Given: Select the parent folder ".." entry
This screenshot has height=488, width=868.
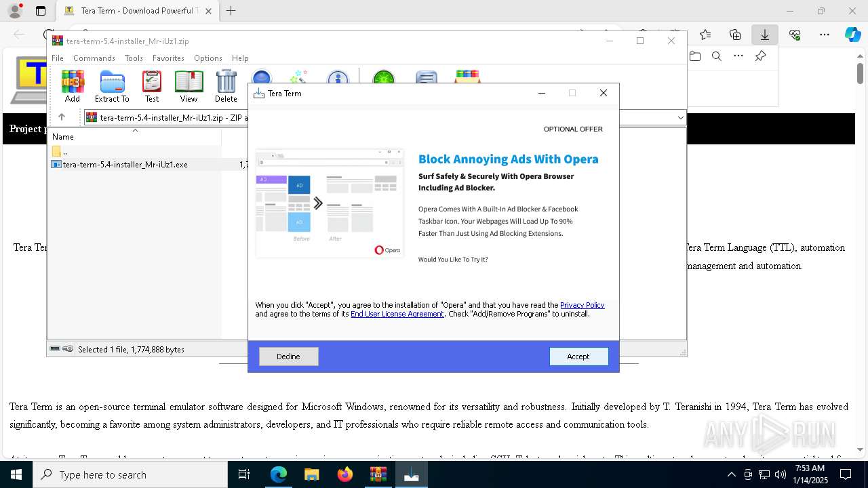Looking at the screenshot, I should coord(60,151).
